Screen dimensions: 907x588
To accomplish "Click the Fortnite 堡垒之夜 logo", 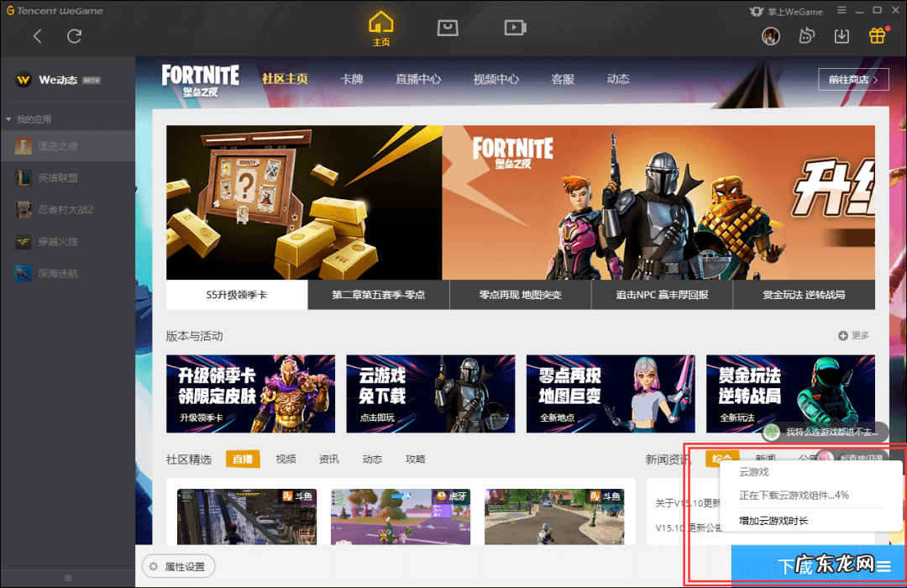I will point(200,80).
